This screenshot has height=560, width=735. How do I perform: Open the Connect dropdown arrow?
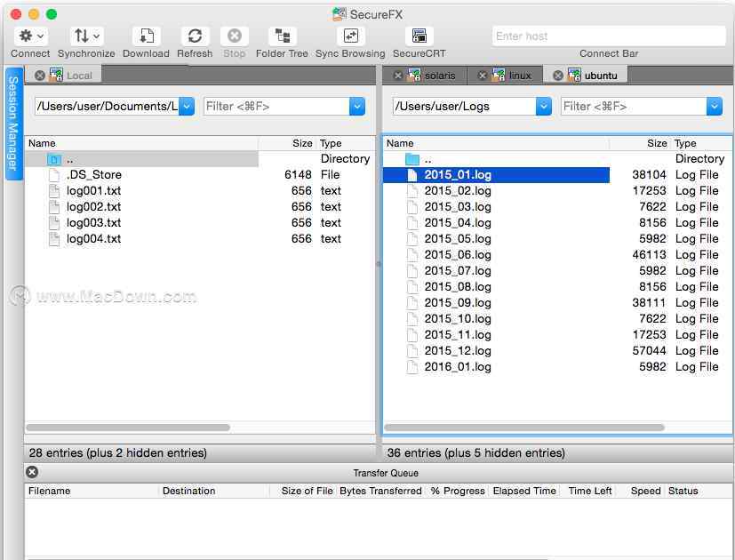41,36
